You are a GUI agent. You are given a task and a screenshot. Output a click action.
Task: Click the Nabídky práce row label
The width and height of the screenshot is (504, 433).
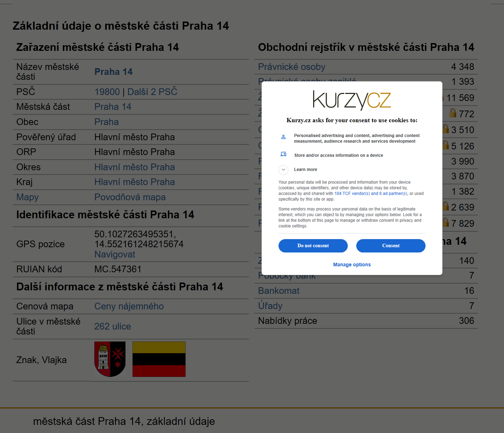click(x=288, y=321)
